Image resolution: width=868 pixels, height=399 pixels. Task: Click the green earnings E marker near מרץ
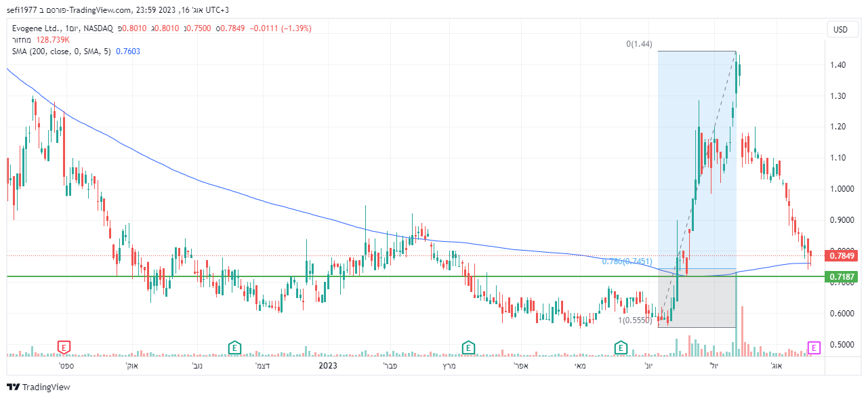click(468, 348)
